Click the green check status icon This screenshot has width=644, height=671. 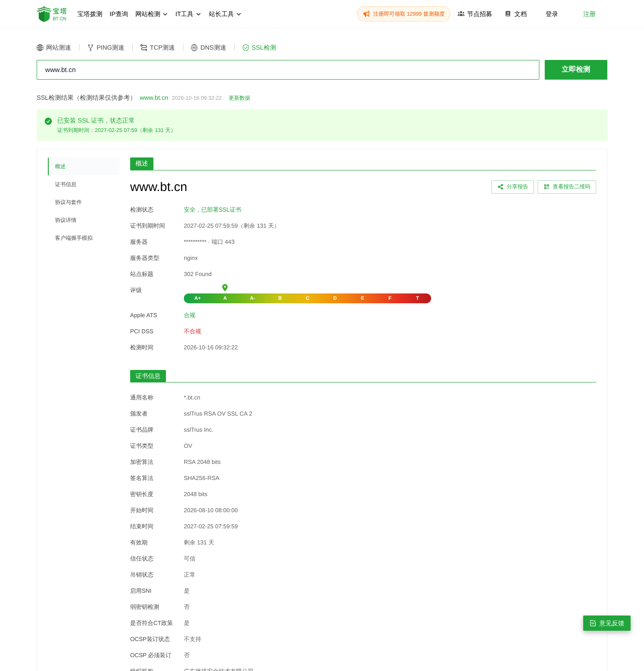pos(48,121)
